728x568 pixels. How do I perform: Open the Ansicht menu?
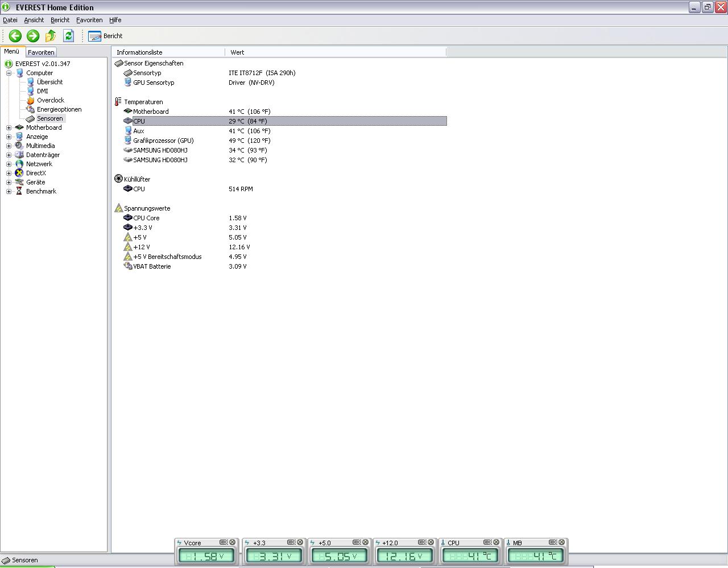point(34,20)
